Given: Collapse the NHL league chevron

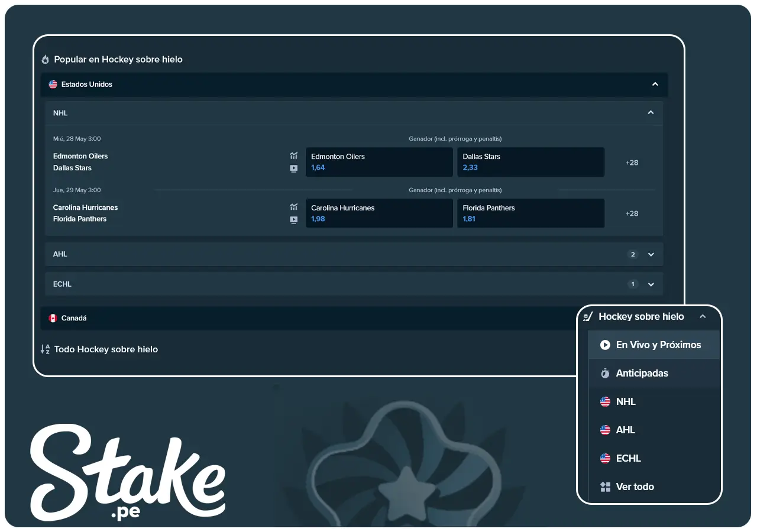Looking at the screenshot, I should pyautogui.click(x=651, y=113).
